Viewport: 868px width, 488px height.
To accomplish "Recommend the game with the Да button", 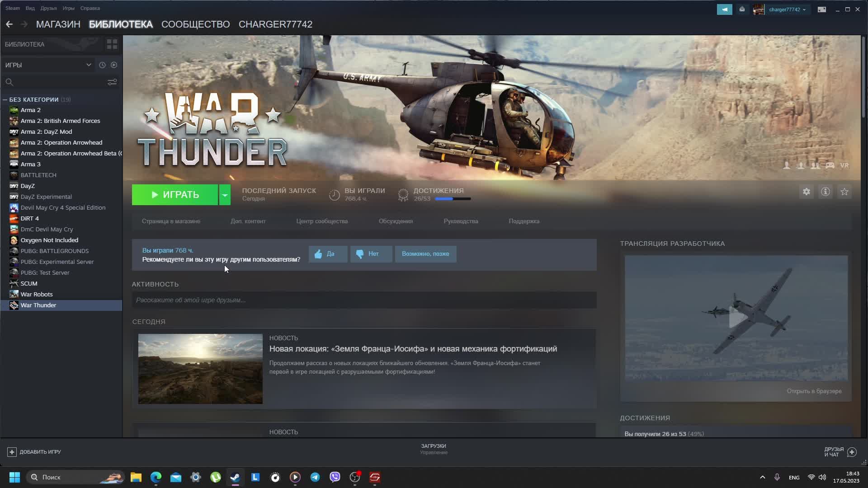I will (x=328, y=254).
